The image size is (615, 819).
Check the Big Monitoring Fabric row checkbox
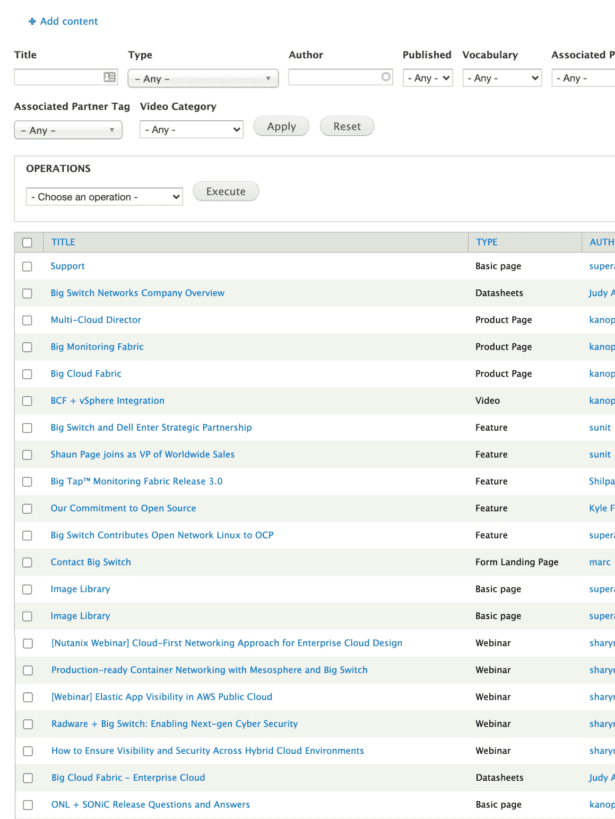[x=27, y=347]
